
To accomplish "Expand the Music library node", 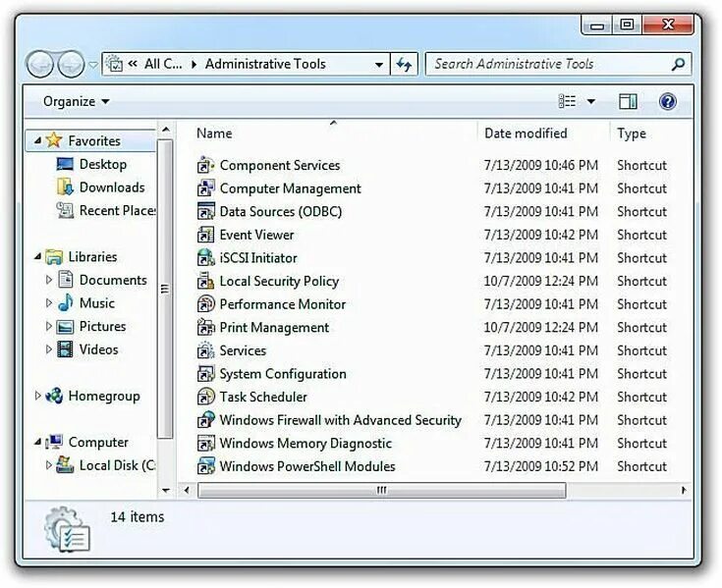I will [48, 302].
